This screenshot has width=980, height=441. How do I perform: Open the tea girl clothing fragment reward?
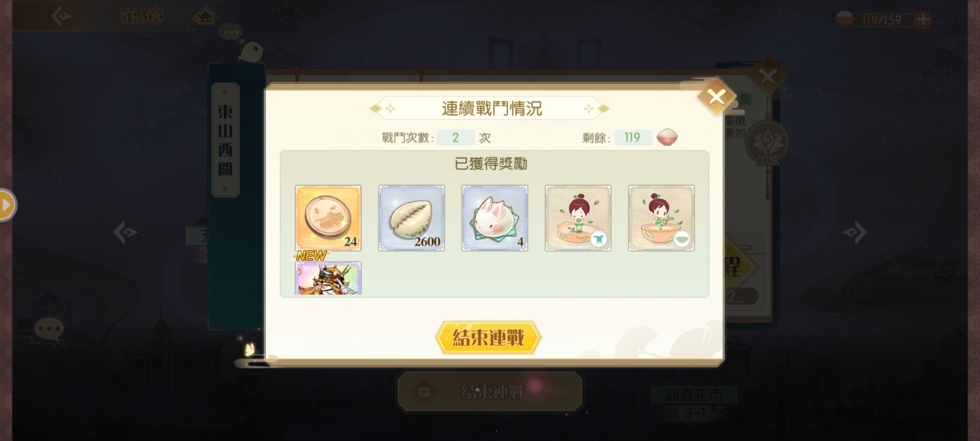[578, 218]
